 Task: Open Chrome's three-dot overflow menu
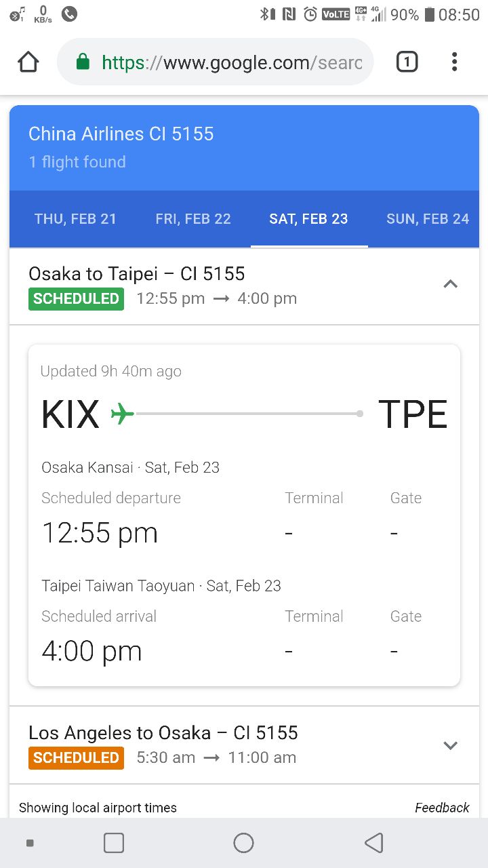coord(454,62)
